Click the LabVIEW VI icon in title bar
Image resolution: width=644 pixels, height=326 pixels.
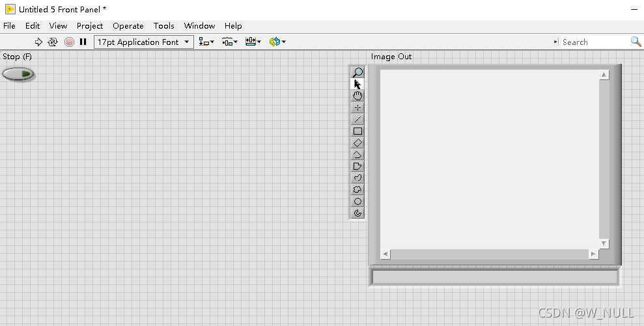10,9
